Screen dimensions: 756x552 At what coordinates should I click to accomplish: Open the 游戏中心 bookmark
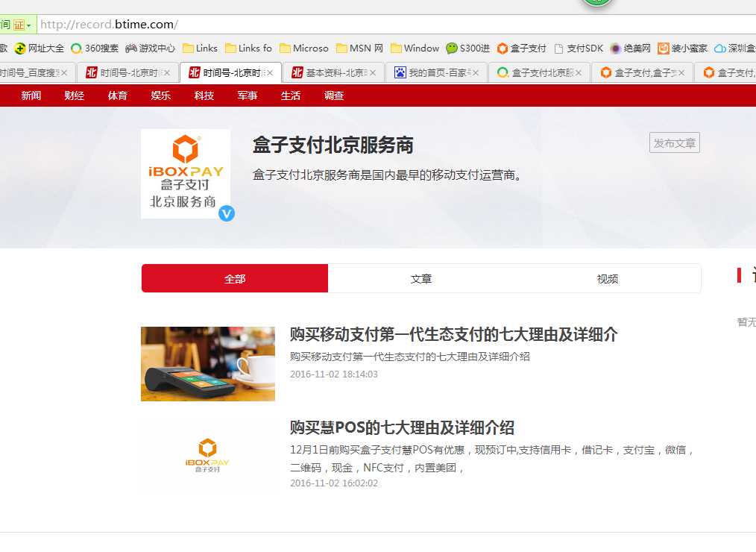pos(150,48)
